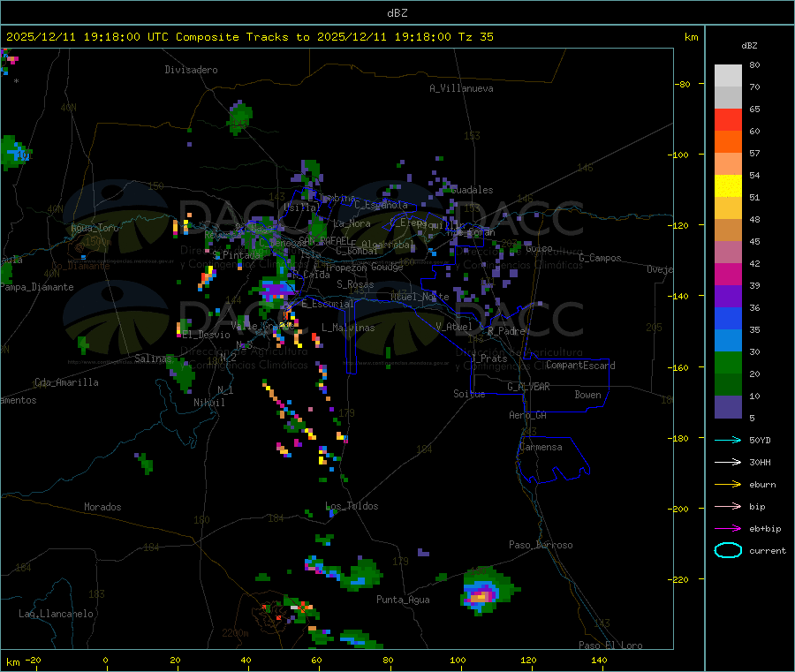Click the 'Paso_El_Loro' location label
This screenshot has width=795, height=672.
611,646
